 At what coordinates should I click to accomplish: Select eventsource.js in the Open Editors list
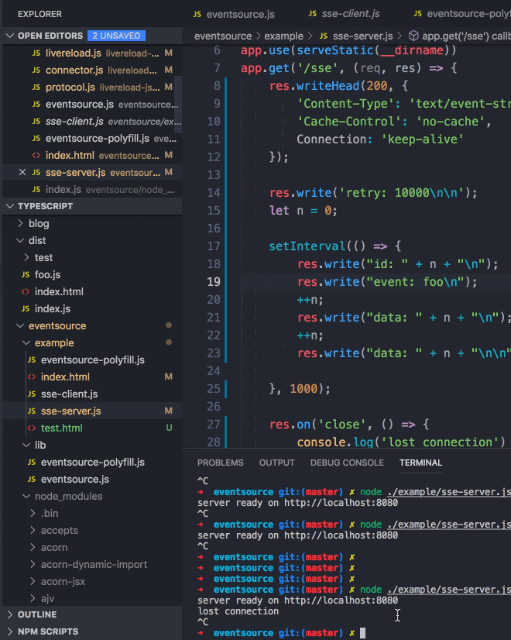pyautogui.click(x=92, y=104)
